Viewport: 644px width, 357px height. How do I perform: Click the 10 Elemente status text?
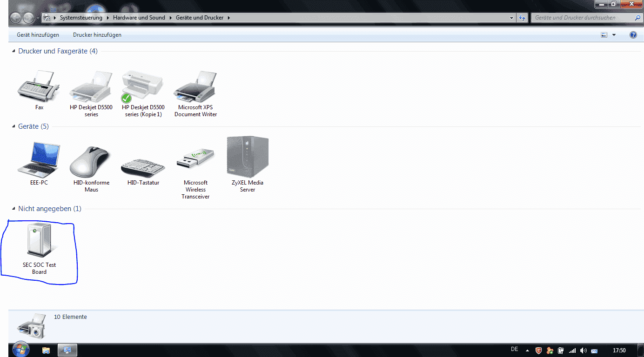(x=70, y=317)
